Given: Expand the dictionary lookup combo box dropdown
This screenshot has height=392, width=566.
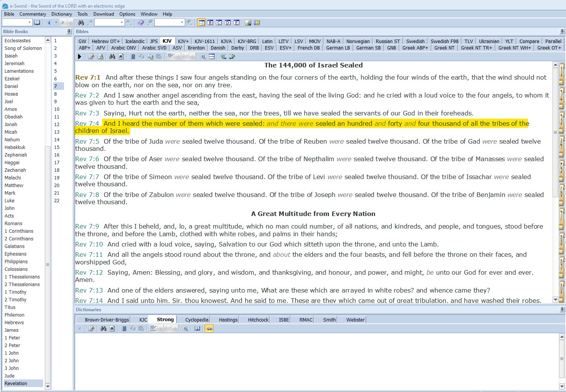Looking at the screenshot, I should tap(182, 23).
